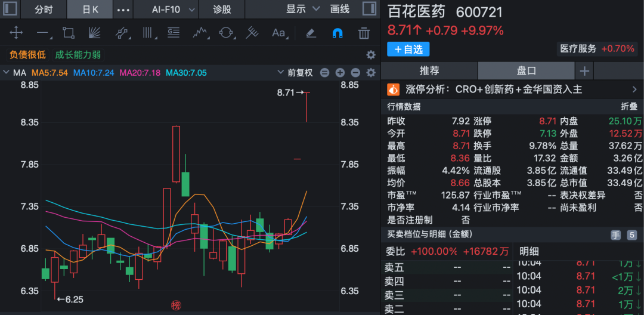Image resolution: width=644 pixels, height=315 pixels.
Task: Switch to the 日K tab
Action: [90, 9]
